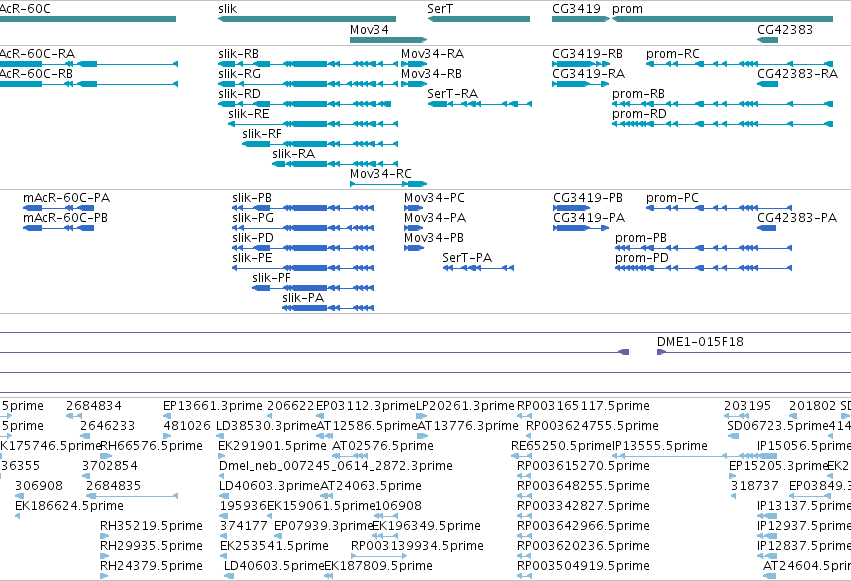Select the SerT-RA transcript
The height and width of the screenshot is (581, 851).
click(x=480, y=104)
